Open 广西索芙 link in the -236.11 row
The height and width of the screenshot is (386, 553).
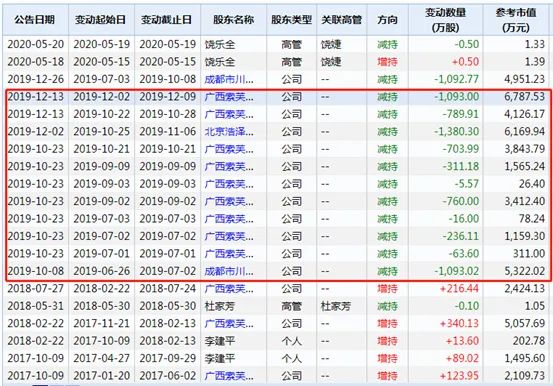pyautogui.click(x=229, y=236)
